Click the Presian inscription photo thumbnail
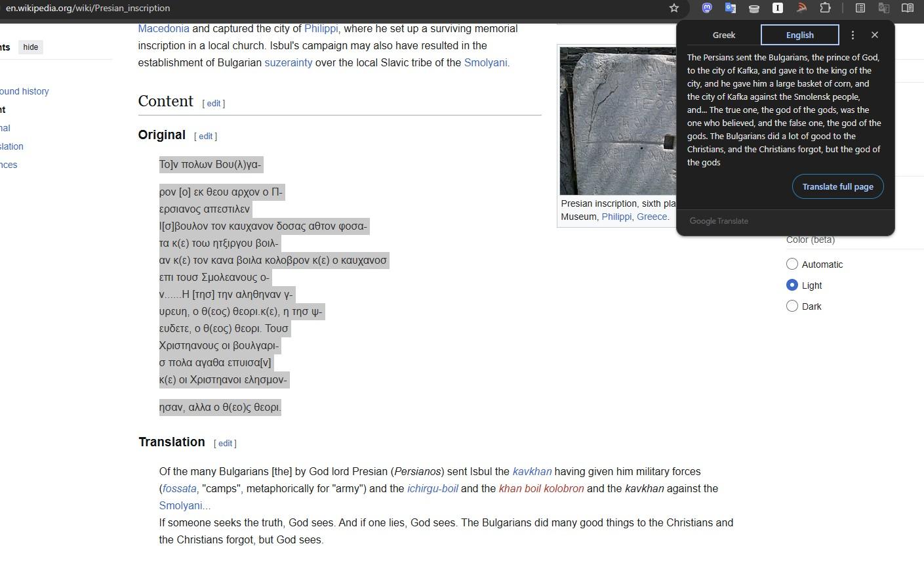This screenshot has height=567, width=924. click(x=617, y=121)
